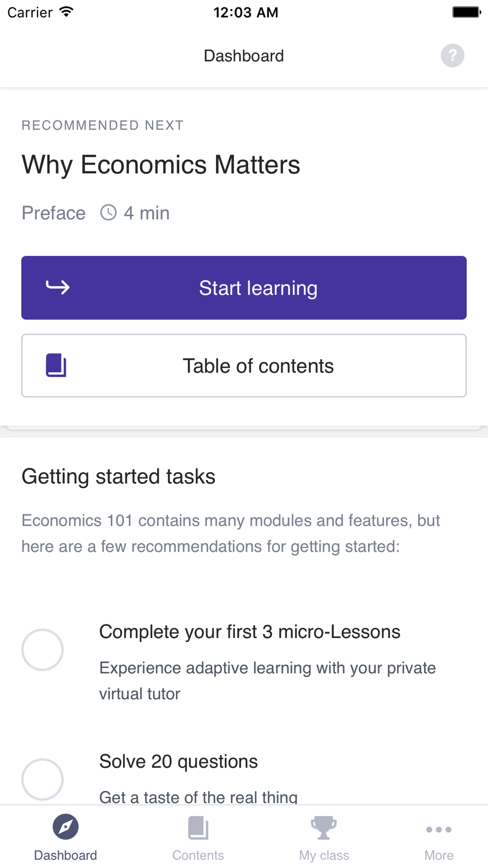Screen dimensions: 488x868
Task: Tap Complete your first 3 micro-Lessons
Action: pos(250,632)
